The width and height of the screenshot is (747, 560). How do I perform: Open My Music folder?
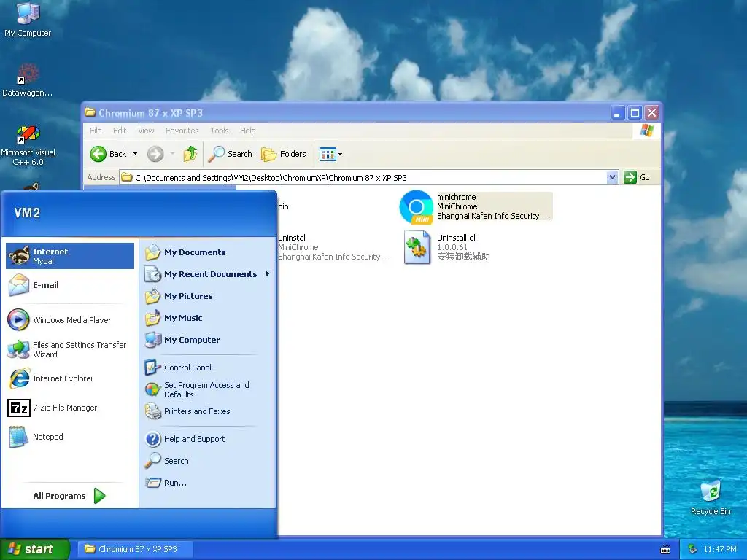[207, 318]
